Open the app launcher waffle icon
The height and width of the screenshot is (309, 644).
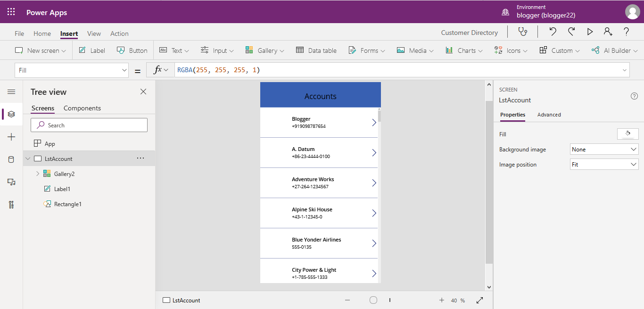point(11,12)
